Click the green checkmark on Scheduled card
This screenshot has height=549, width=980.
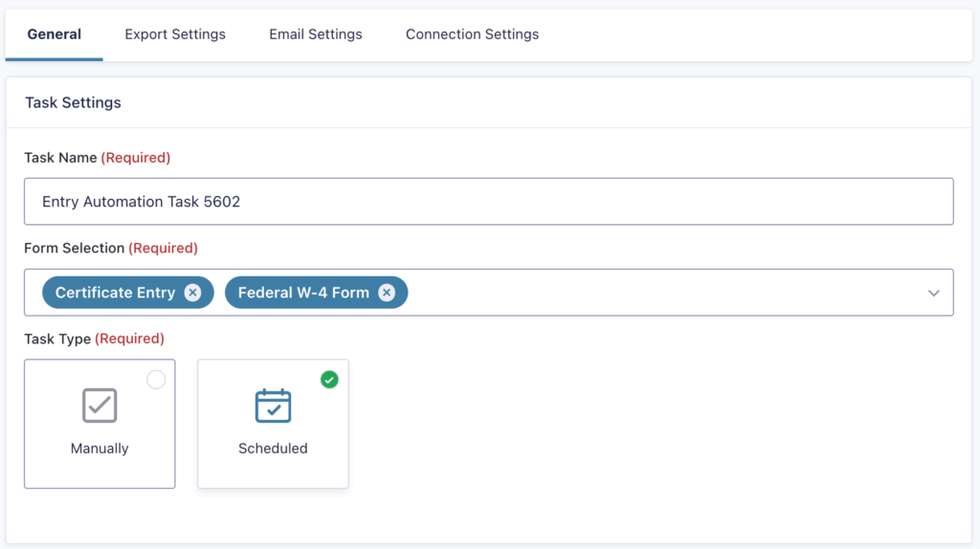(x=329, y=380)
